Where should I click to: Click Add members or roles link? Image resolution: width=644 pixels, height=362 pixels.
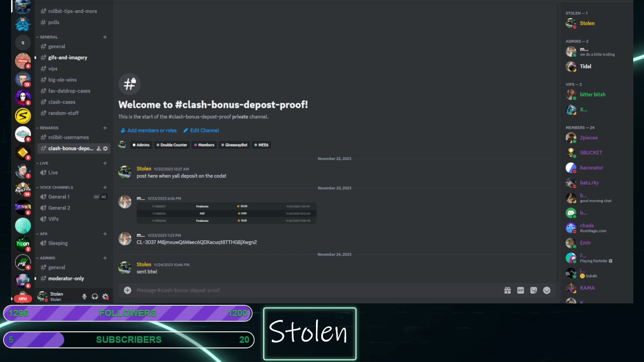[x=148, y=130]
